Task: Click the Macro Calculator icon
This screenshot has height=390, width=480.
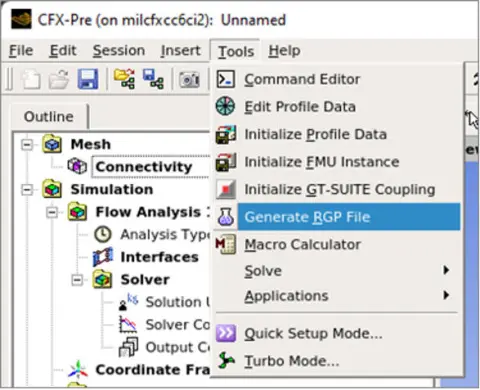Action: pos(226,244)
